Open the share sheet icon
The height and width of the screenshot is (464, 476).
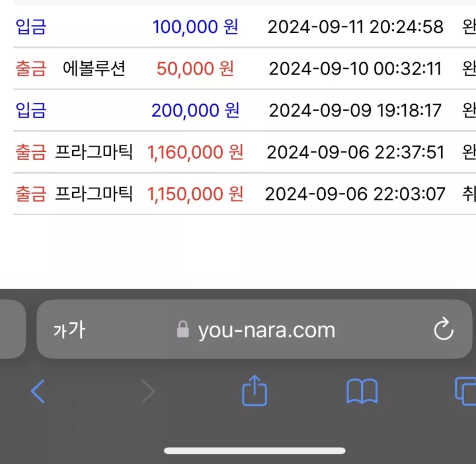pyautogui.click(x=254, y=391)
